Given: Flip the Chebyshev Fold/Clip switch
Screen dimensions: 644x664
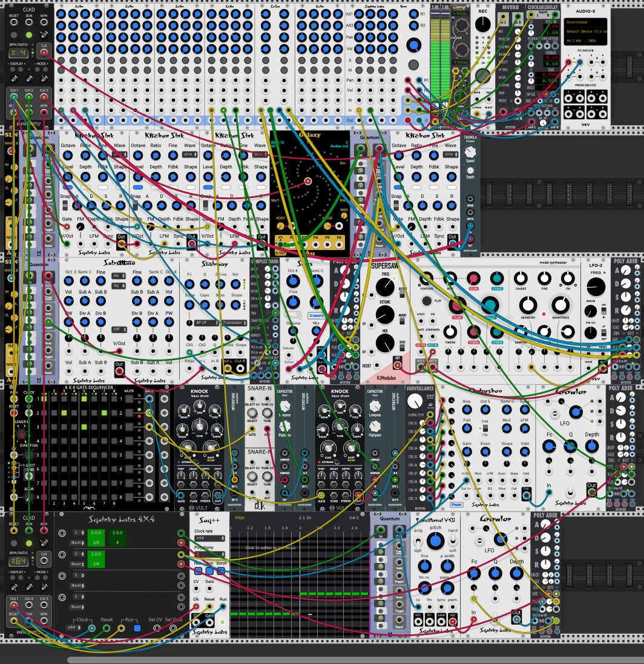Looking at the screenshot, I should (485, 429).
